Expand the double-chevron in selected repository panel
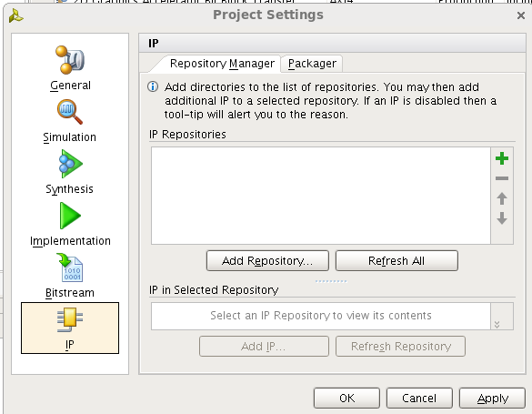 click(x=497, y=325)
